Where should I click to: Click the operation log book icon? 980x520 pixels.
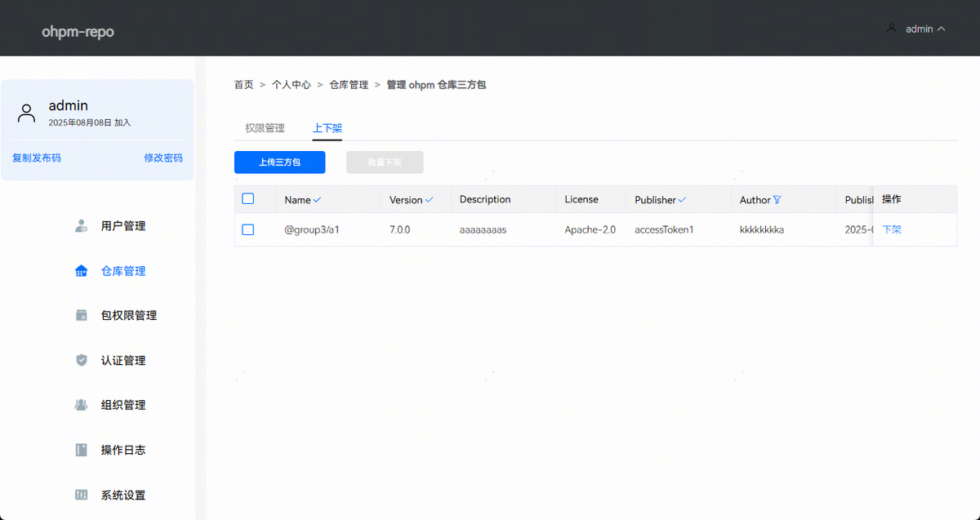pyautogui.click(x=81, y=450)
